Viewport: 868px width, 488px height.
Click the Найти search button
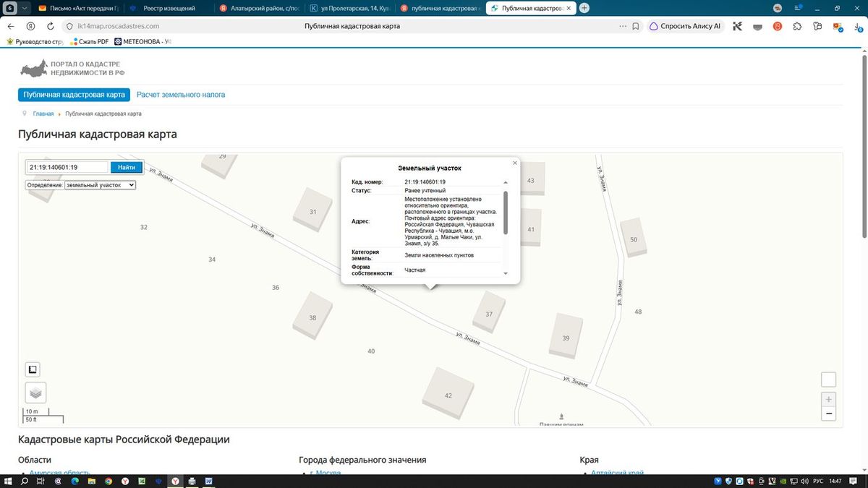pos(127,167)
